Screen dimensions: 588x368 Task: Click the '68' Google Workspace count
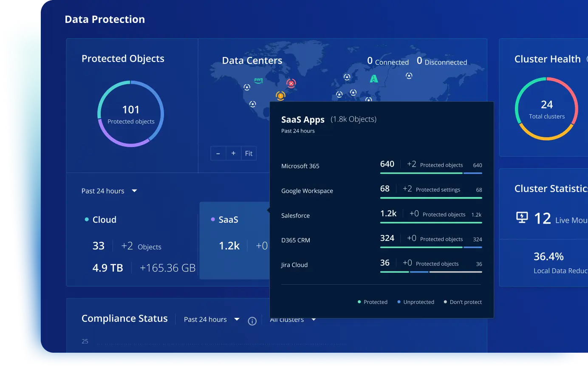point(385,188)
